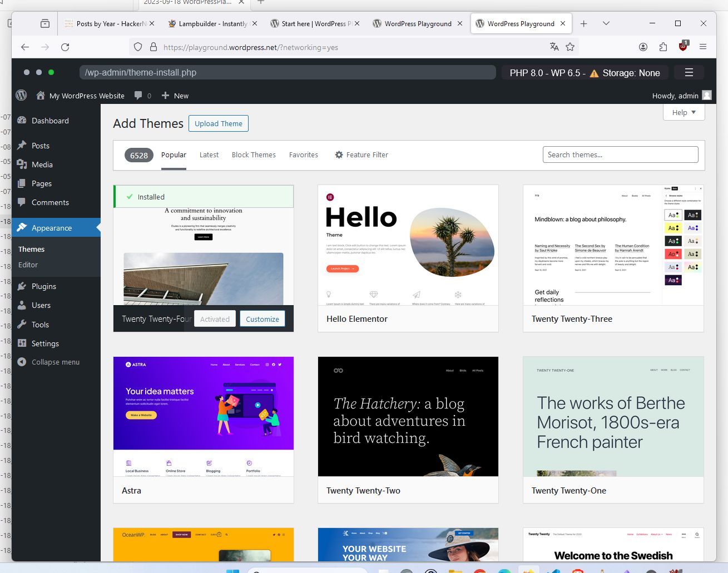This screenshot has height=573, width=728.
Task: Open the Twenty Twenty Swedish theme thumbnail
Action: click(613, 545)
